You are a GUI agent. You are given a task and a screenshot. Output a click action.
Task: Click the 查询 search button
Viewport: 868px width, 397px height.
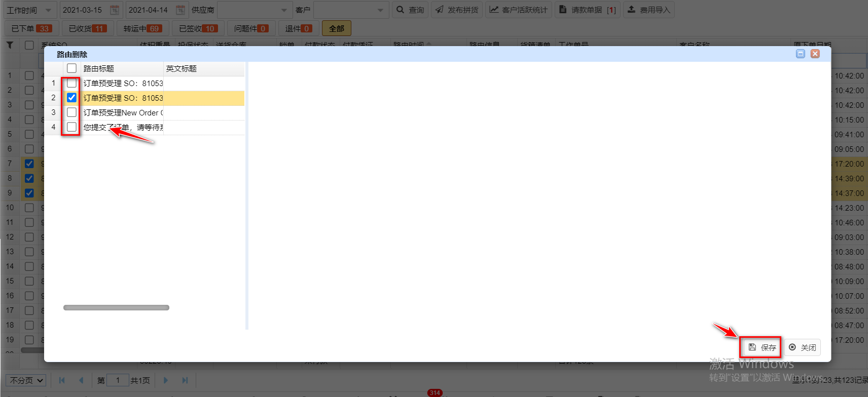[x=410, y=10]
